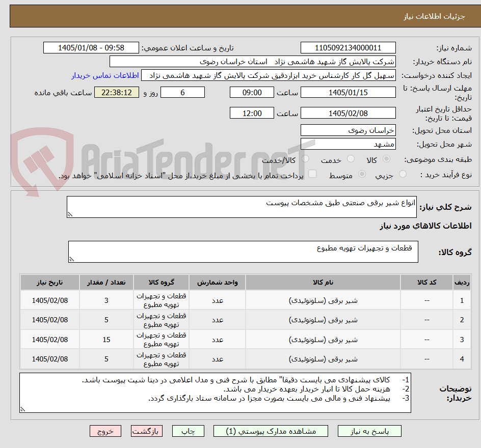Open مشاهده مدارک پیوستی (1) button
This screenshot has width=481, height=448.
(x=271, y=431)
